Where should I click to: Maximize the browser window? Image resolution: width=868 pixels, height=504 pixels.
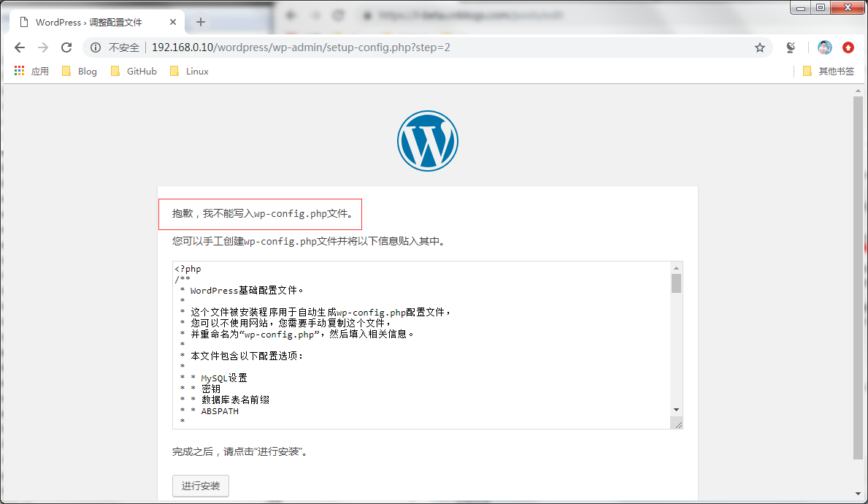(821, 8)
